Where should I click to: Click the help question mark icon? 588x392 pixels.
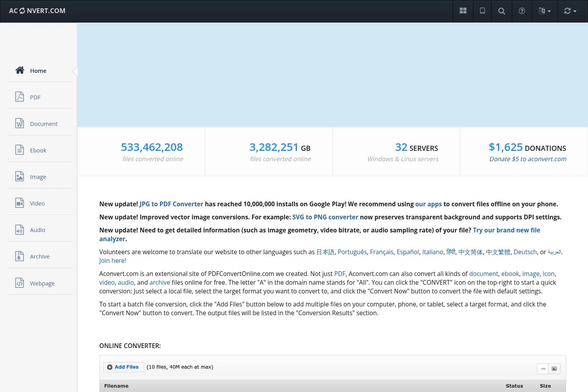coord(522,11)
